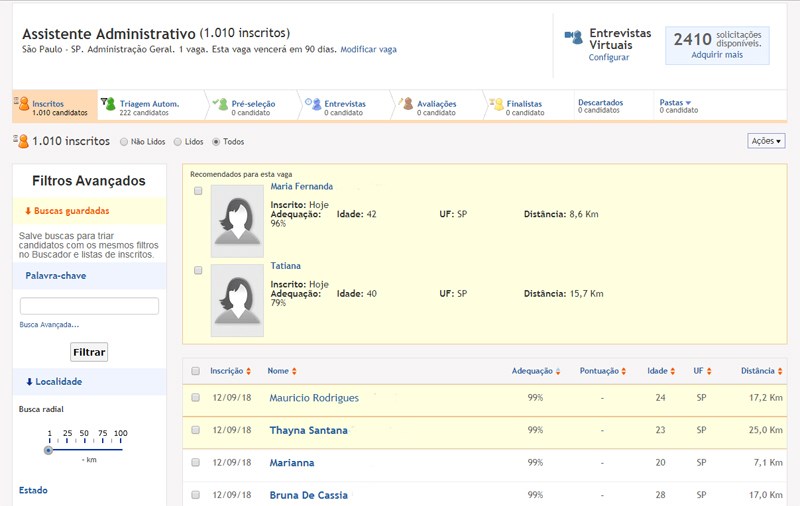Sort by UF using its arrows icon

click(709, 371)
